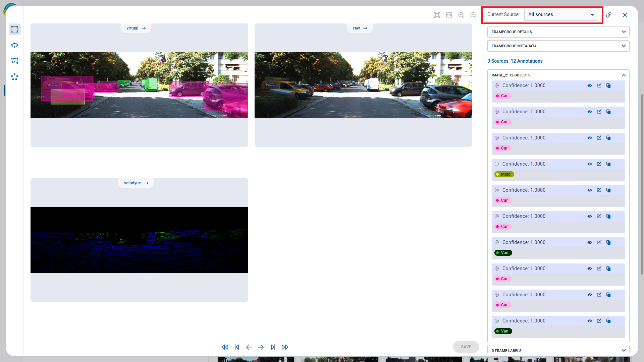Zoom out using the magnifier minus icon
Viewport: 644px width, 362px height.
click(x=473, y=15)
